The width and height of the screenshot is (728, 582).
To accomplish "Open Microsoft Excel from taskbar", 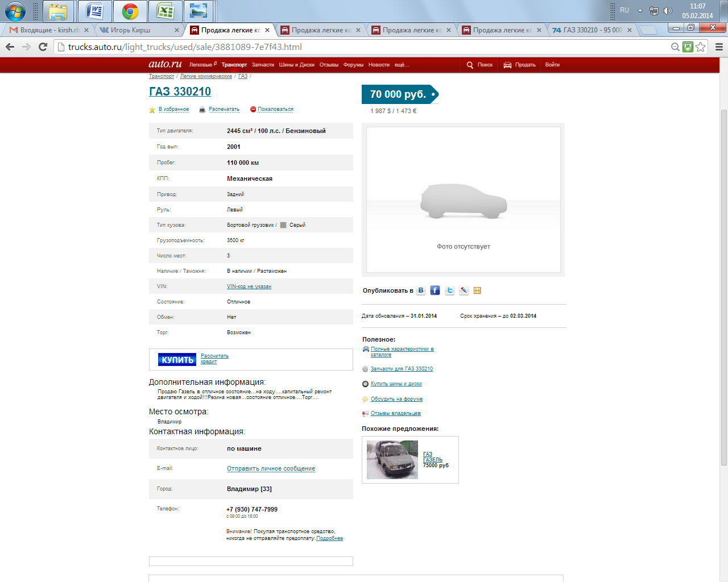I will tap(165, 11).
